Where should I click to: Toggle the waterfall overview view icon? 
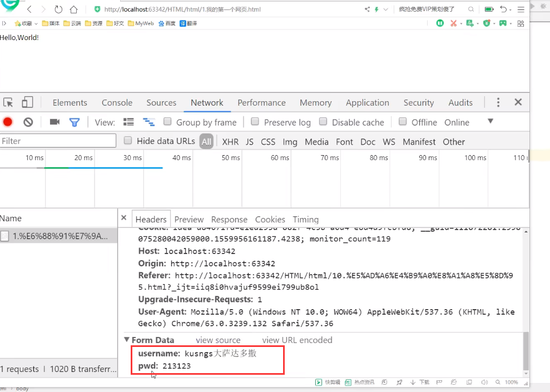coord(148,122)
